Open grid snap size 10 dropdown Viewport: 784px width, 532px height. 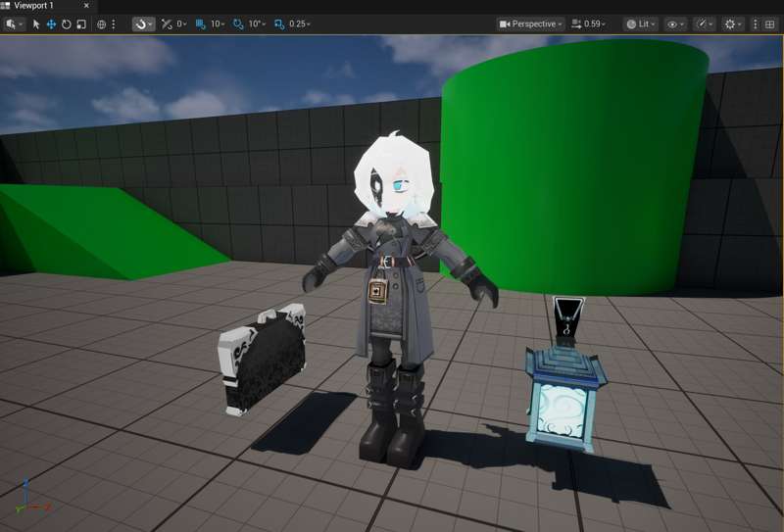click(x=218, y=24)
